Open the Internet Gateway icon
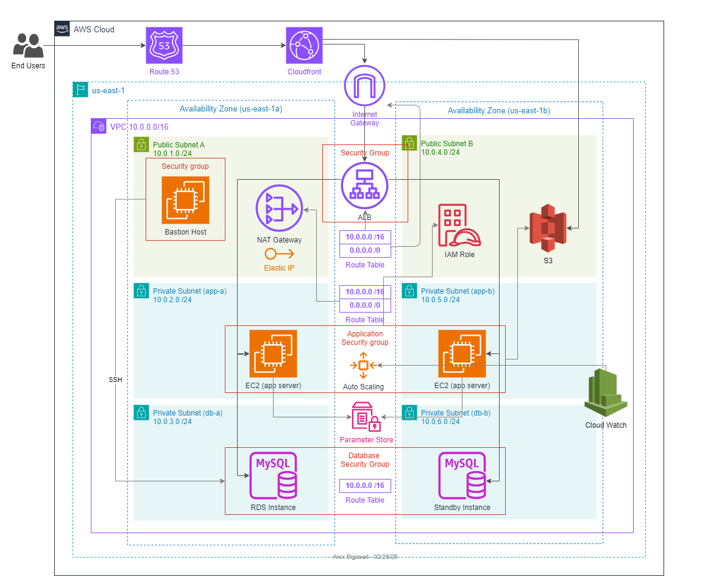 click(364, 86)
